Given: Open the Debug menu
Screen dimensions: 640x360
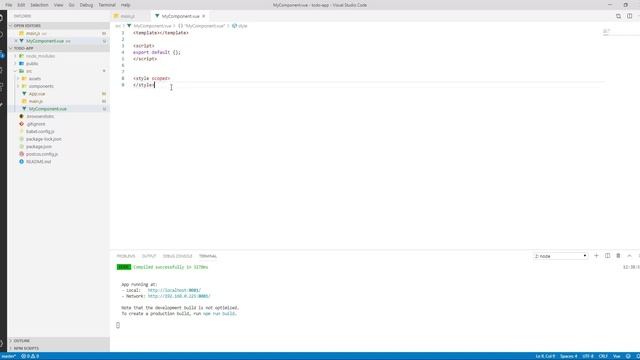Looking at the screenshot, I should [x=86, y=5].
